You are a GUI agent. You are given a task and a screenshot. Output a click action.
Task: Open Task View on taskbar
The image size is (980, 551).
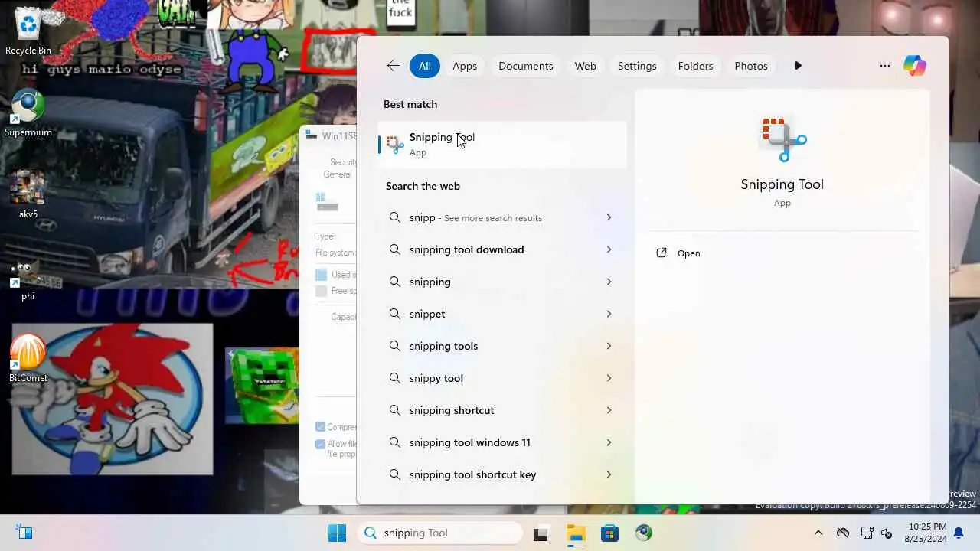click(x=541, y=533)
